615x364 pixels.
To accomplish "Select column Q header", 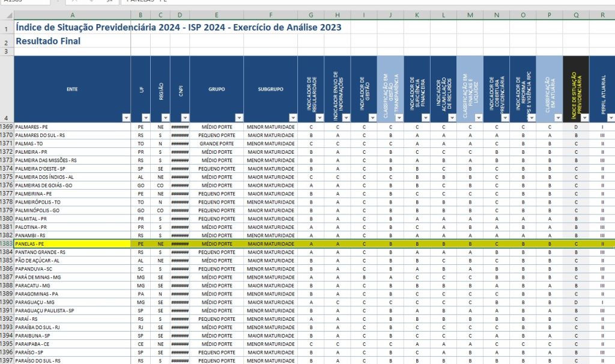I will click(x=576, y=14).
